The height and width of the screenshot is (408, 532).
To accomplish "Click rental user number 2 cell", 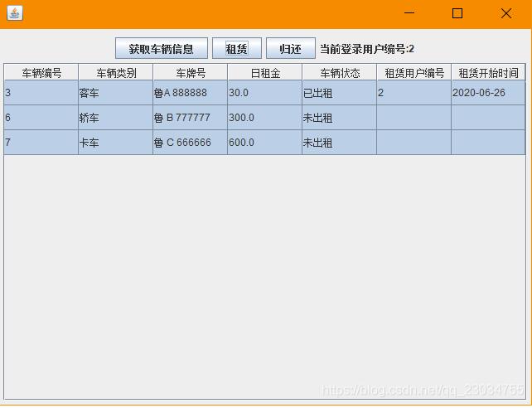I will click(414, 93).
